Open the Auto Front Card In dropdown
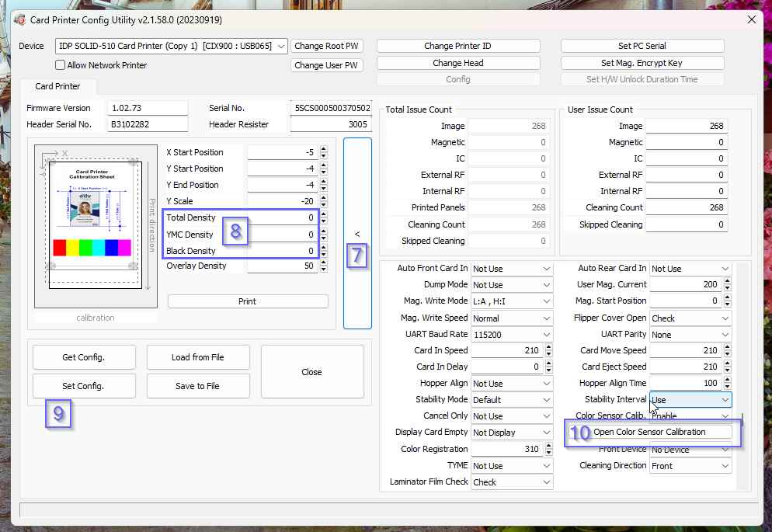The width and height of the screenshot is (772, 532). point(512,269)
